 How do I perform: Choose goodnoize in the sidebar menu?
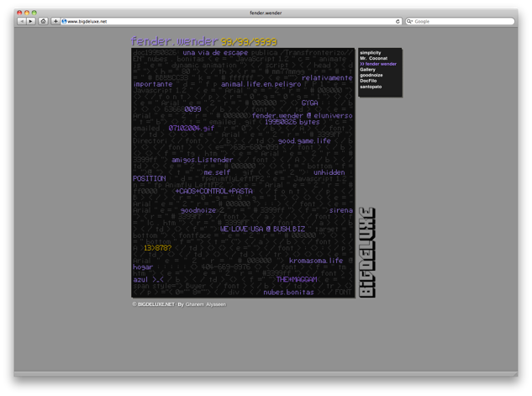click(371, 76)
